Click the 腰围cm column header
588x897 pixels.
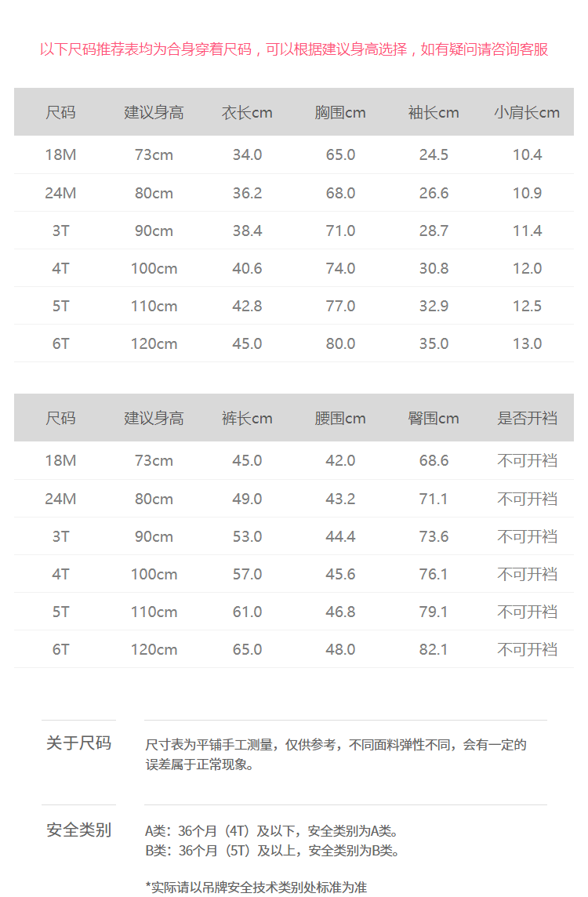(340, 419)
